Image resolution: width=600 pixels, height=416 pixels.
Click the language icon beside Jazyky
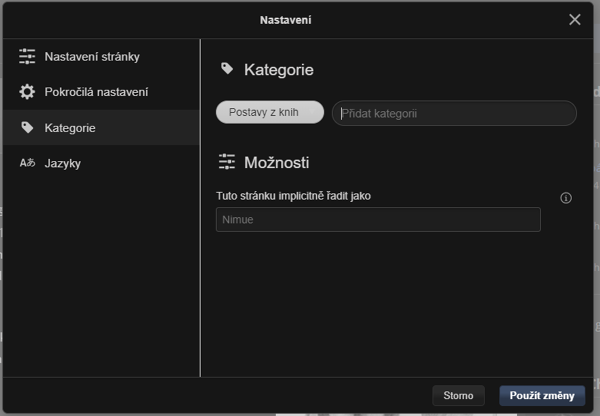[x=27, y=163]
